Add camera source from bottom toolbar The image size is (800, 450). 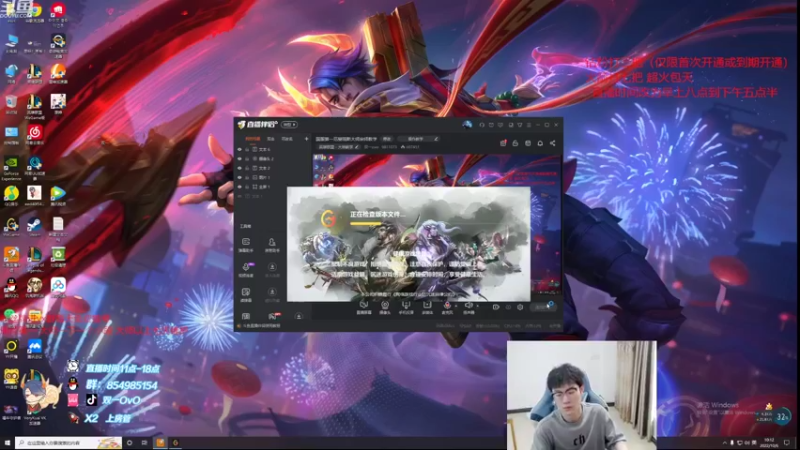385,307
